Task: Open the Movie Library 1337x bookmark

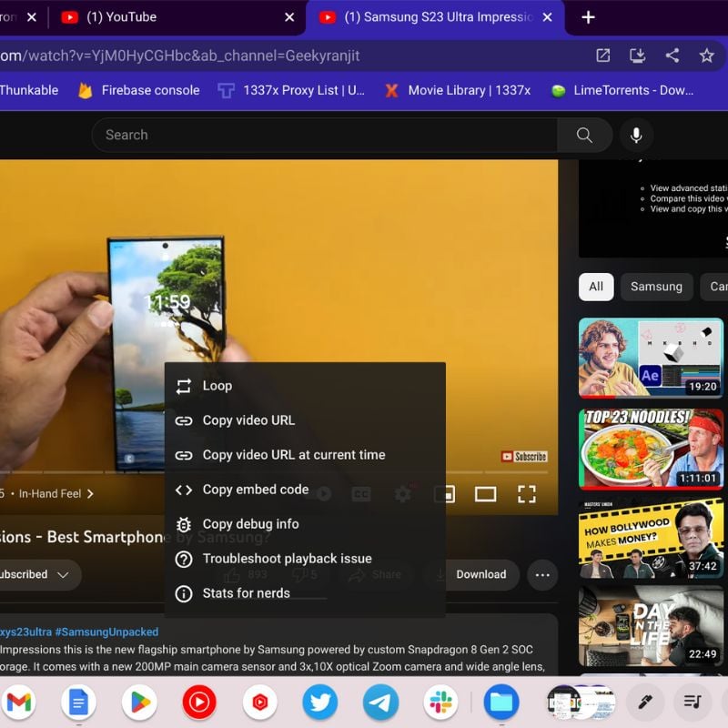Action: pyautogui.click(x=459, y=90)
